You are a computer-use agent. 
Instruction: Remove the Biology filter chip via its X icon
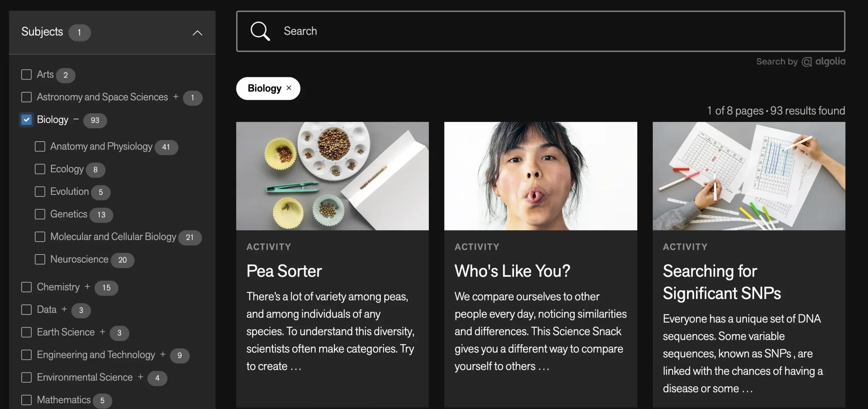tap(289, 88)
